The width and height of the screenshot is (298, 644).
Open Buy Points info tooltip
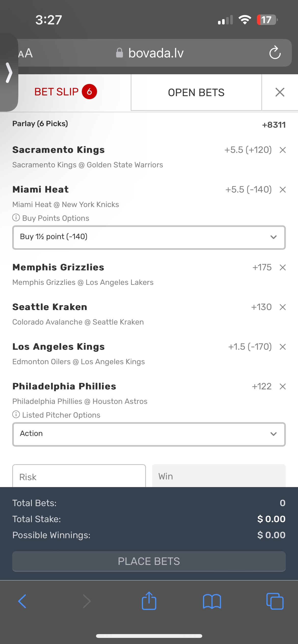click(16, 218)
